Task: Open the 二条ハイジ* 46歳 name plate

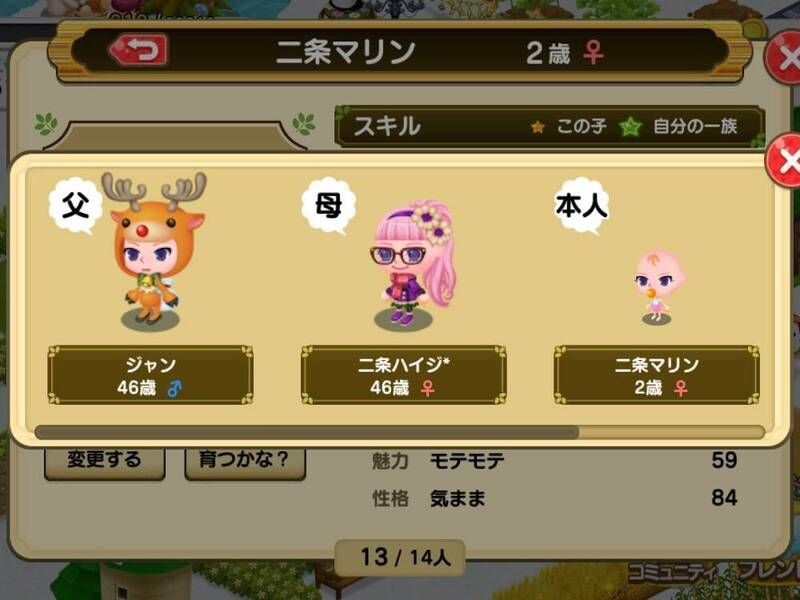Action: 404,375
